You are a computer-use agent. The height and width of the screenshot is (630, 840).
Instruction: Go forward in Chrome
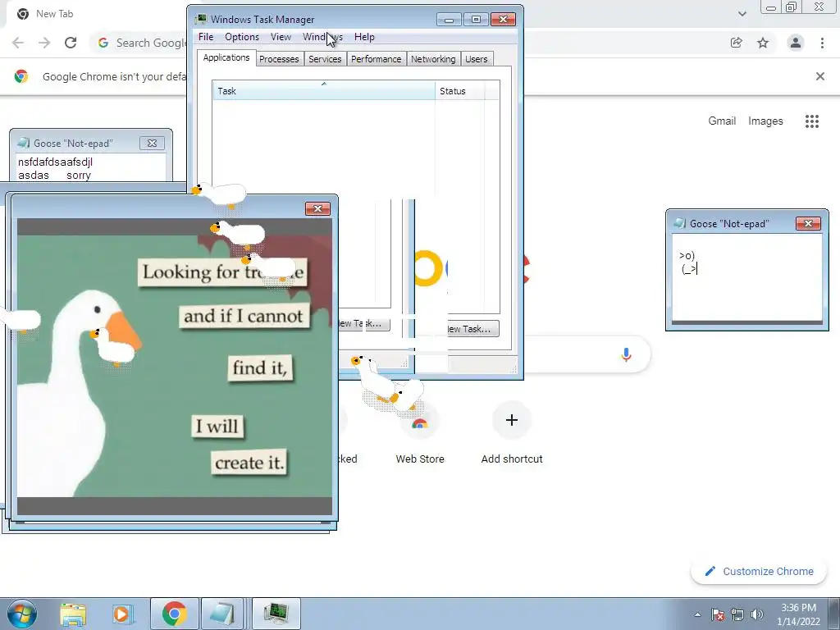click(x=44, y=43)
